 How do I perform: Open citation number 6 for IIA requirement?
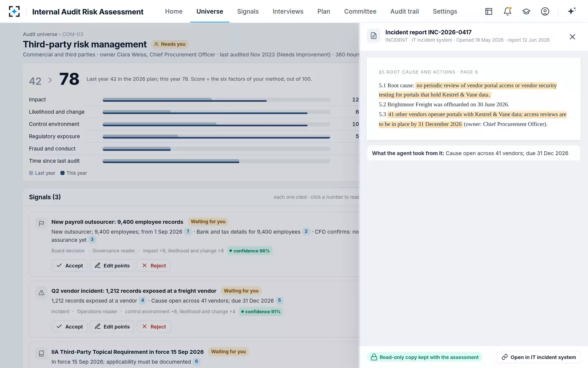[196, 361]
